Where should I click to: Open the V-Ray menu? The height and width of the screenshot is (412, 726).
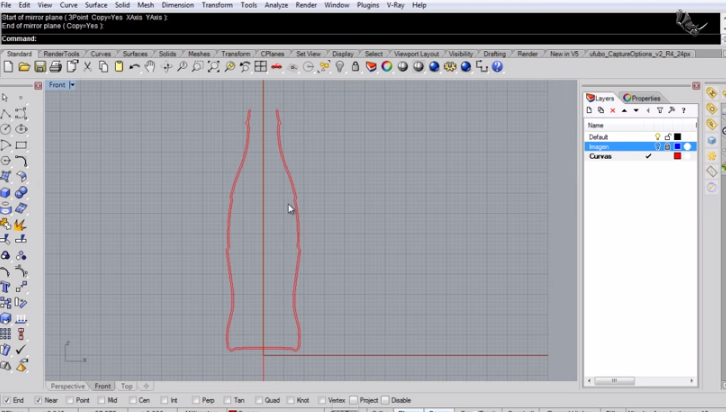pos(395,5)
